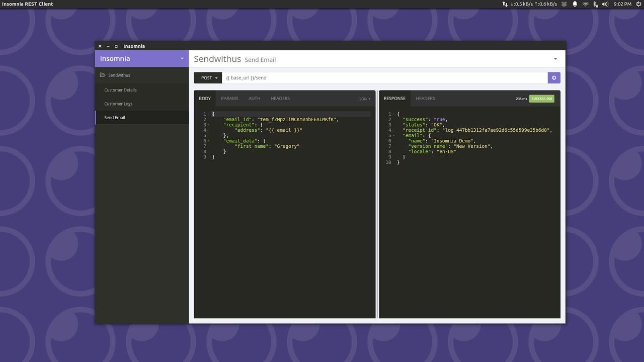Switch to the BODY tab
This screenshot has width=644, height=362.
[205, 99]
